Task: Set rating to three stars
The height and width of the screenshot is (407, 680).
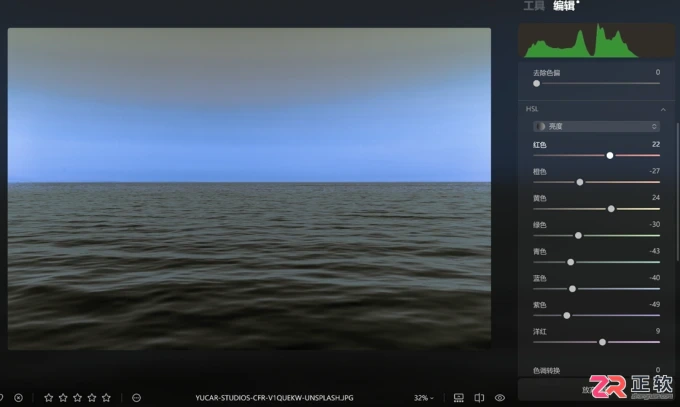Action: pos(77,397)
